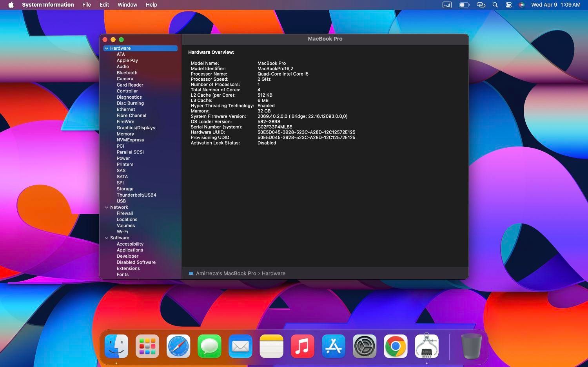Click MacBookPro16,2 model identifier value
The height and width of the screenshot is (367, 588).
[x=275, y=69]
